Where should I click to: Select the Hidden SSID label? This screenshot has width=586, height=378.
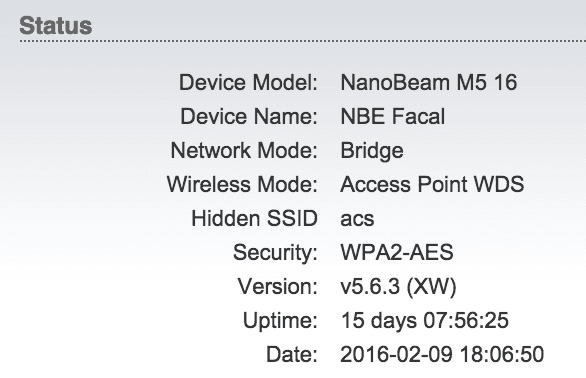click(255, 218)
